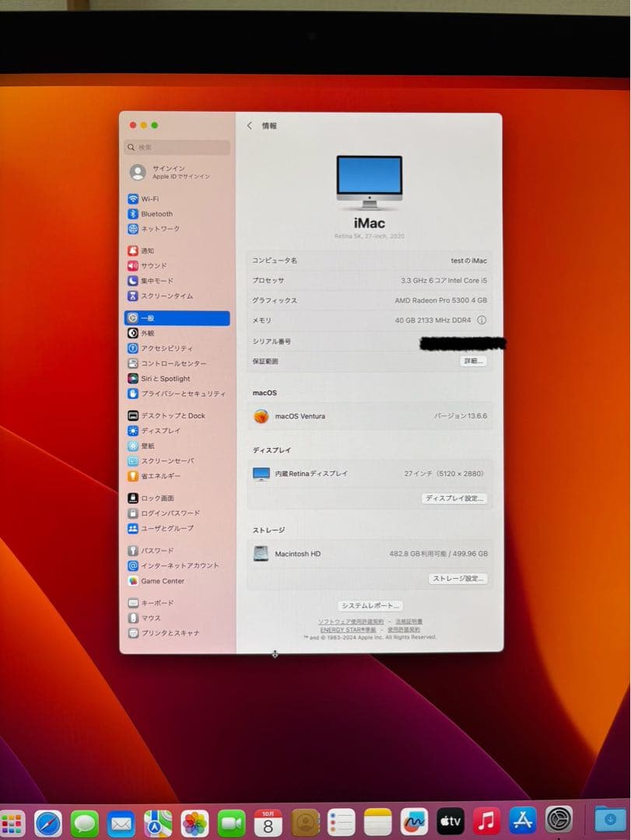This screenshot has height=840, width=631.
Task: Open Contacts from the Dock
Action: (x=305, y=823)
